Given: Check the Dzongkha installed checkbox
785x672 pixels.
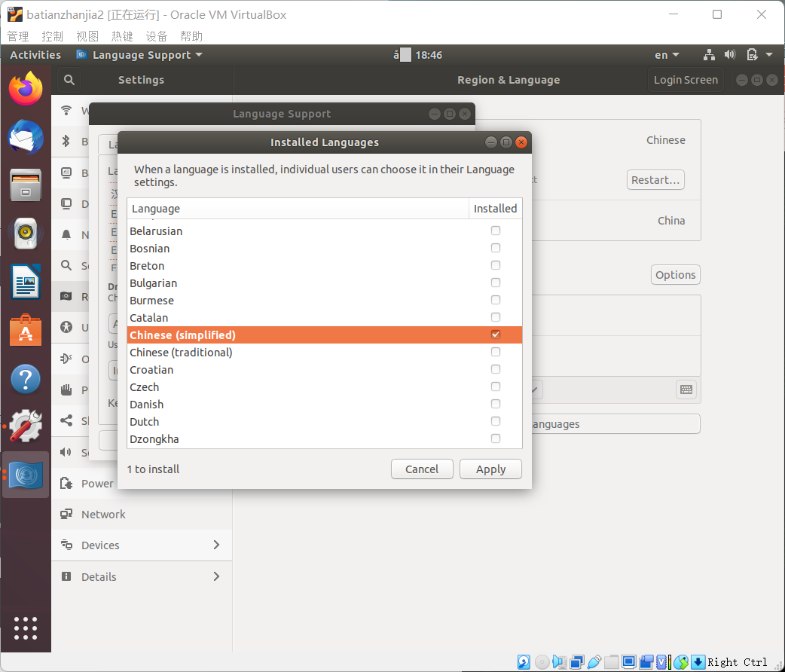Looking at the screenshot, I should coord(496,438).
